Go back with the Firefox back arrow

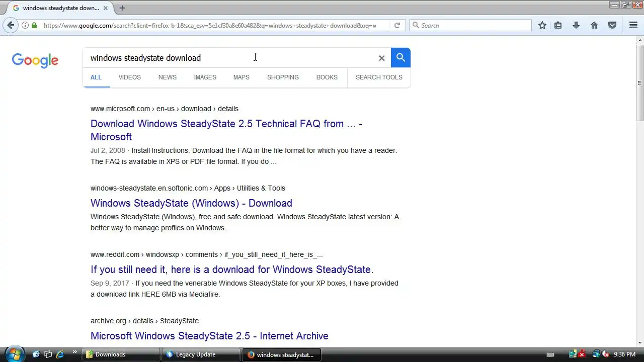(x=11, y=25)
